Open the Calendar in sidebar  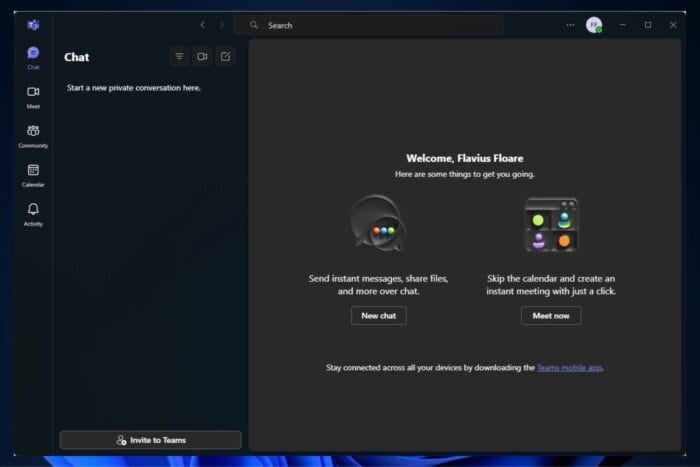coord(33,175)
